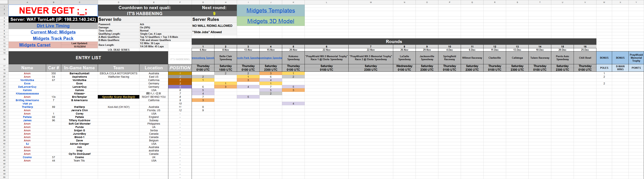644x179 pixels.
Task: Select the POSITION column header cell
Action: [x=180, y=68]
